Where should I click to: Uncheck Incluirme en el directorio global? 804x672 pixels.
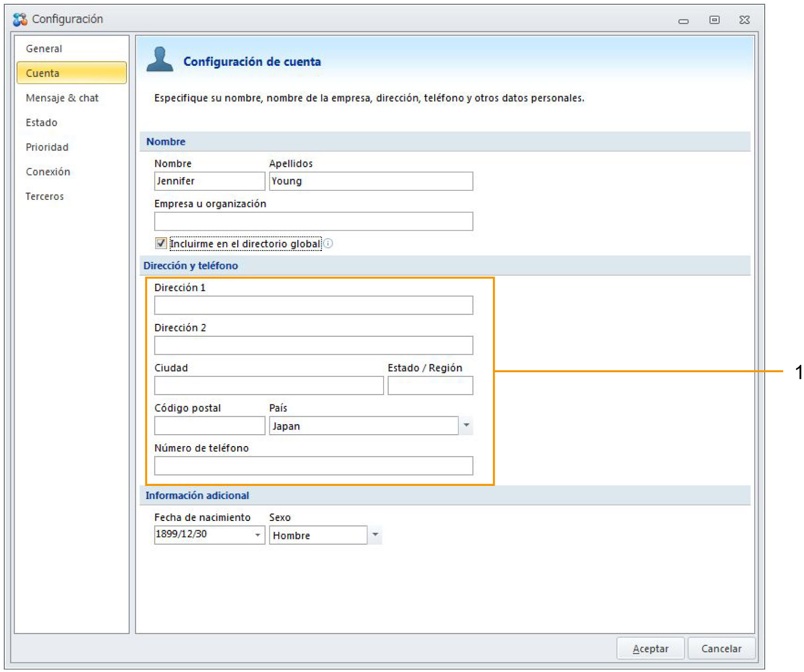161,243
